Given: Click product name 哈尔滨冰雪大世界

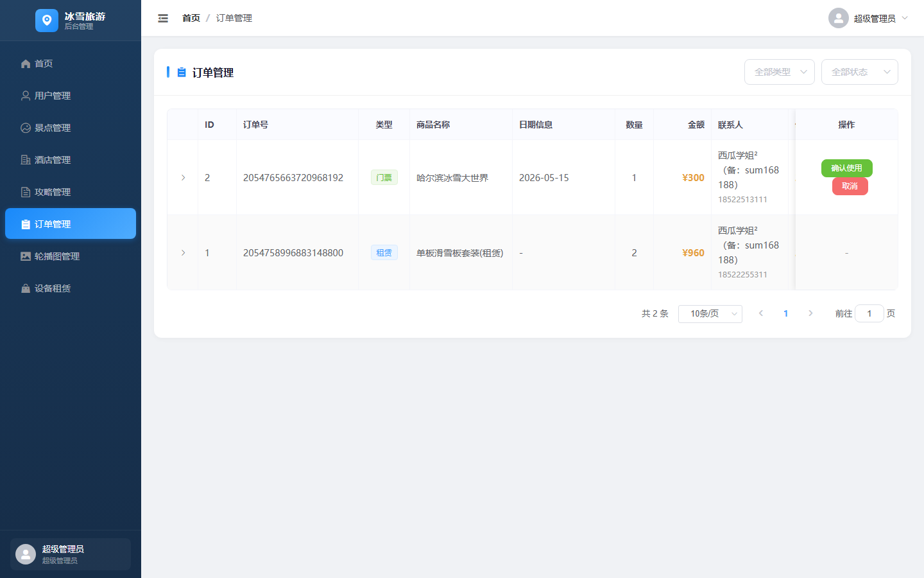Looking at the screenshot, I should pyautogui.click(x=452, y=178).
